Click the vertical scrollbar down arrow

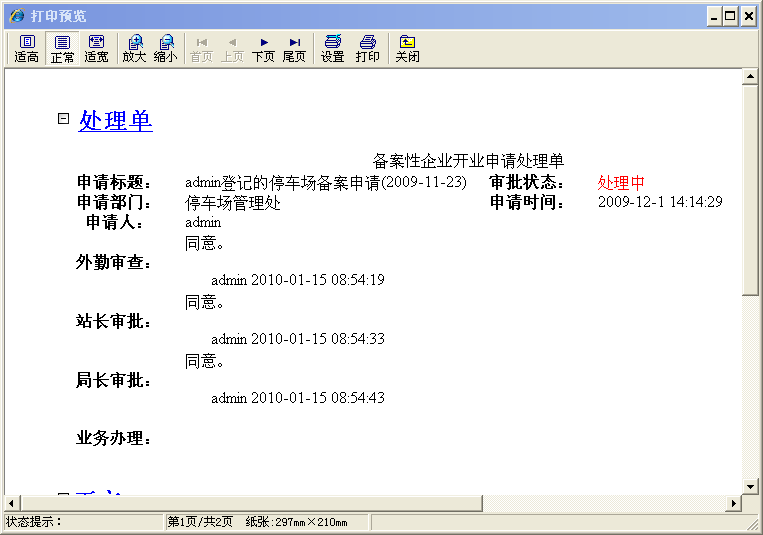(x=750, y=486)
